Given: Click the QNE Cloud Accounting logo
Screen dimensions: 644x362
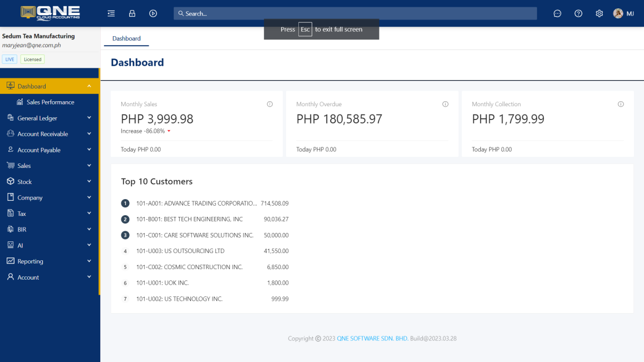Looking at the screenshot, I should 50,13.
